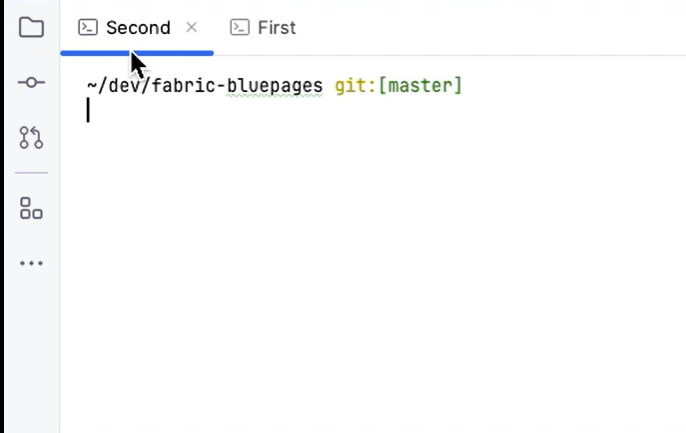Click the blue active-tab underline bar
This screenshot has width=686, height=433.
pyautogui.click(x=137, y=53)
